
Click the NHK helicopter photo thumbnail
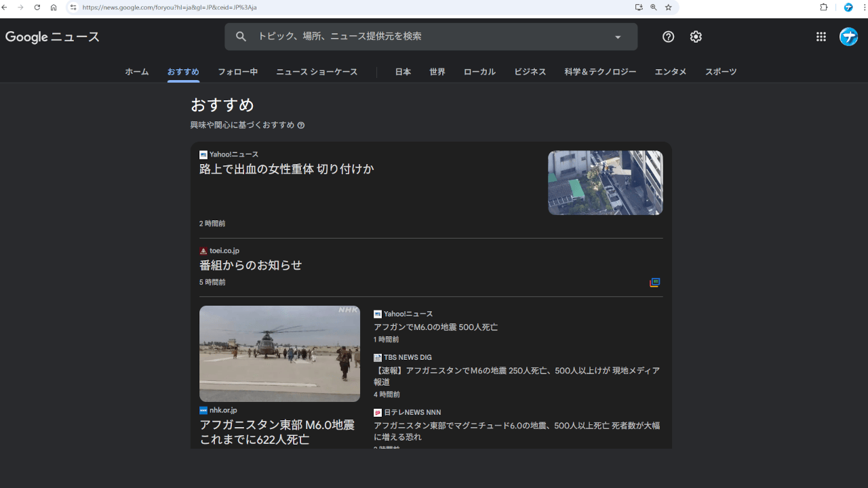pos(279,354)
